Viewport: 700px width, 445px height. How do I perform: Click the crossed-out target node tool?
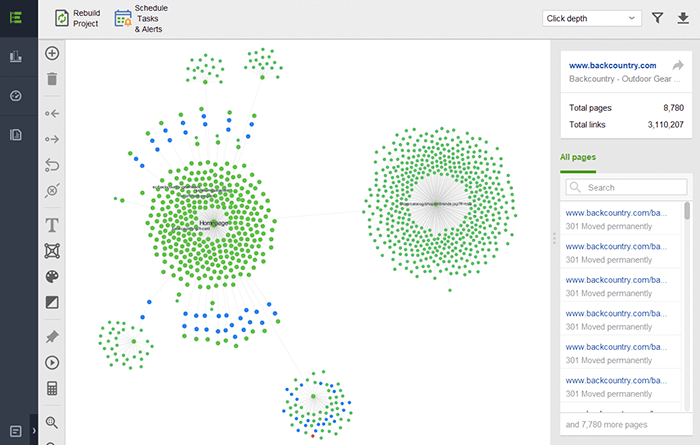(52, 191)
